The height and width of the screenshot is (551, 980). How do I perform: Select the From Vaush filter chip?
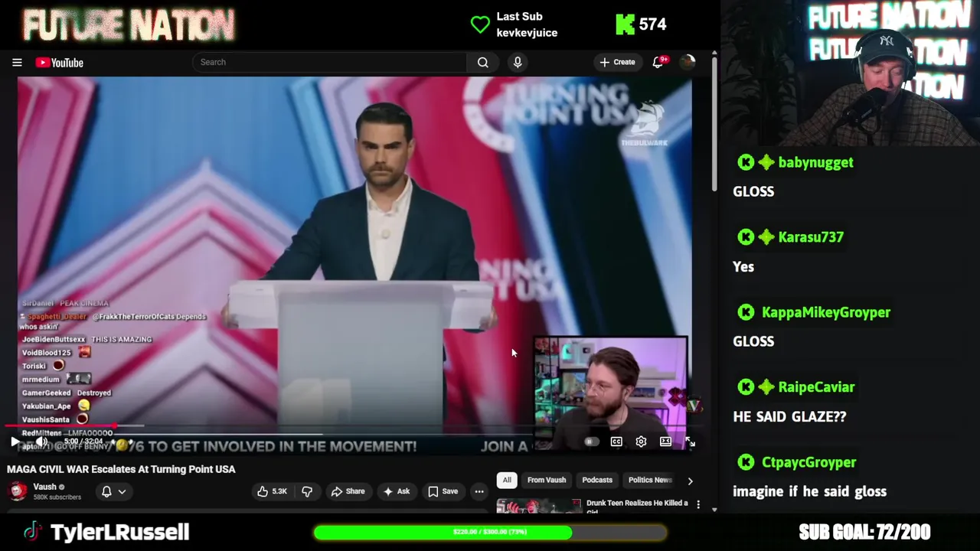point(547,480)
